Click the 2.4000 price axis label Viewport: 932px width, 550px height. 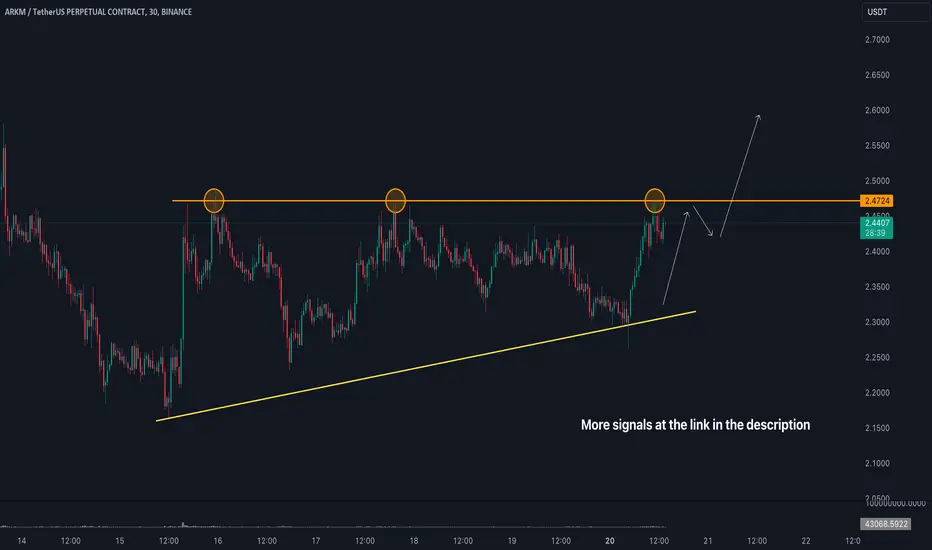click(x=877, y=252)
